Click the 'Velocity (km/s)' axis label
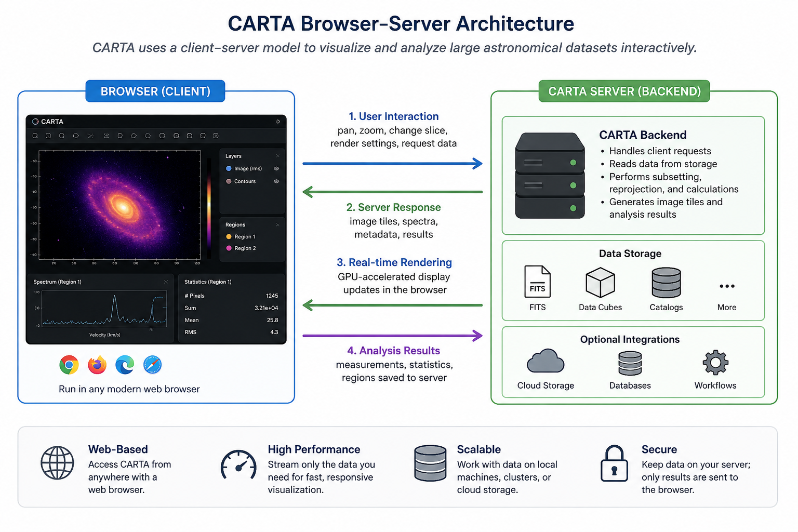The image size is (798, 532). 105,335
